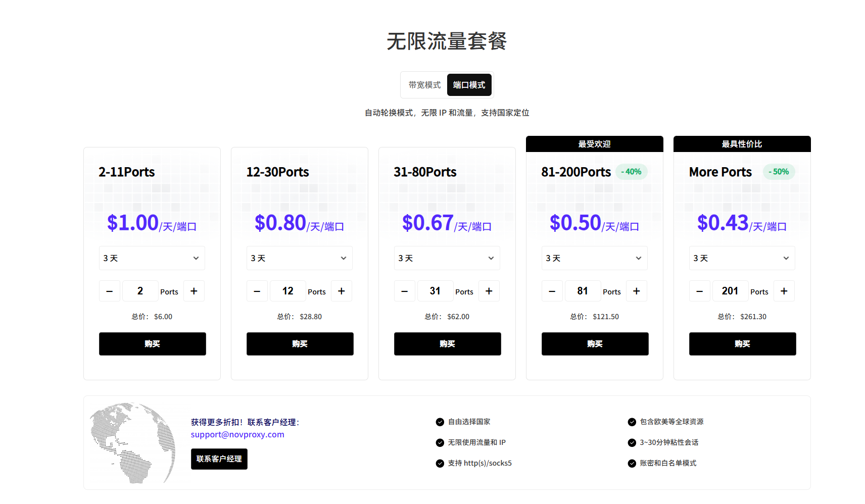Open duration dropdown in 2-11Ports card
This screenshot has height=504, width=865.
tap(152, 258)
